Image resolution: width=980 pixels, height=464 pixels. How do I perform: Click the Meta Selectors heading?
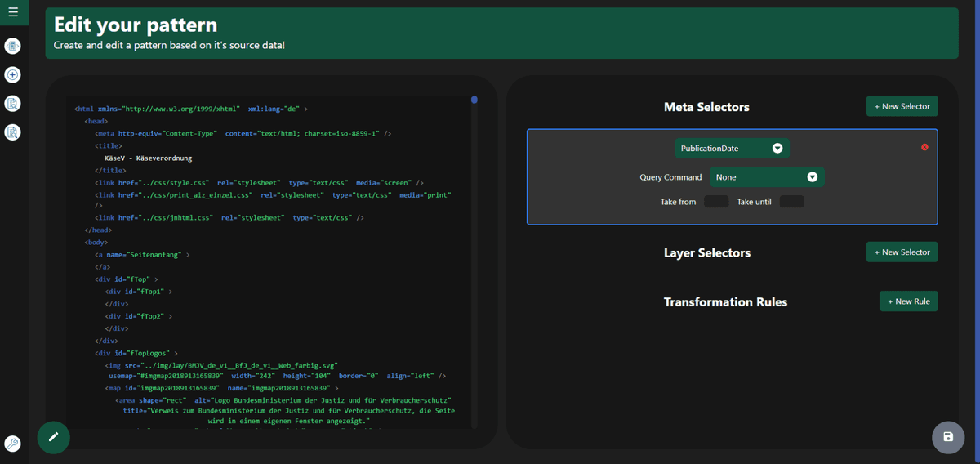point(706,107)
